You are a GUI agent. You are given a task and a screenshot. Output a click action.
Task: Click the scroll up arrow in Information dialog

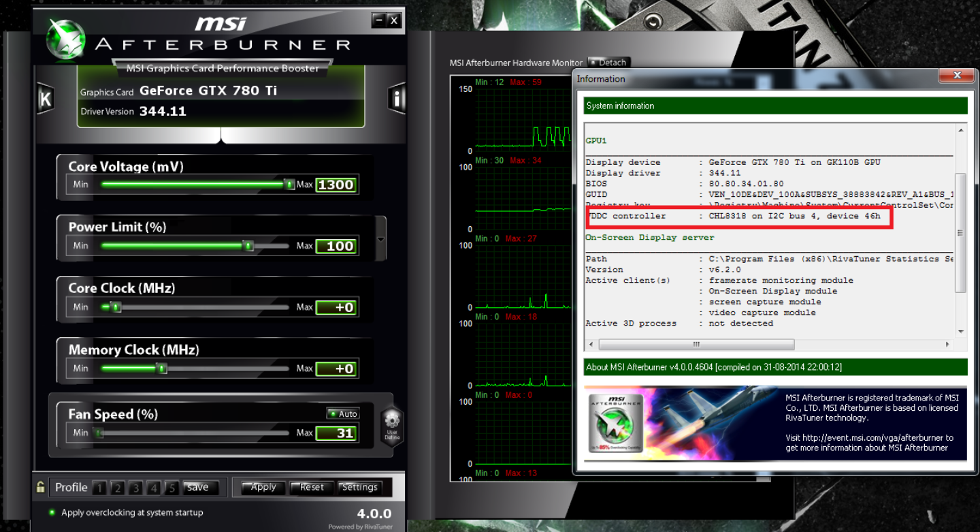pyautogui.click(x=961, y=130)
